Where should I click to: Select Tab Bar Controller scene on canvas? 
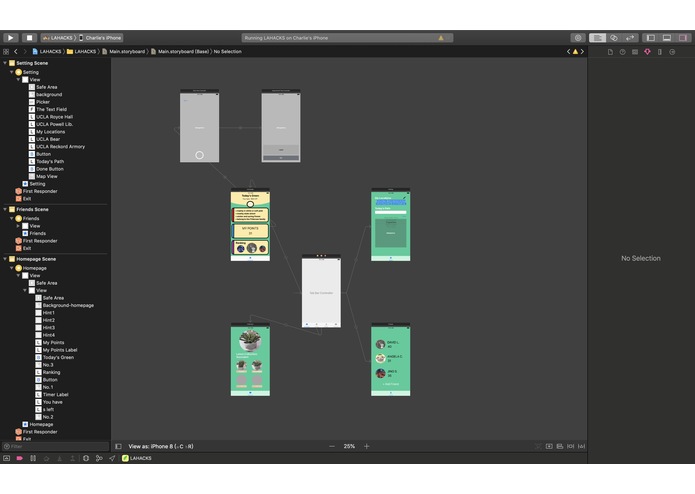coord(321,291)
